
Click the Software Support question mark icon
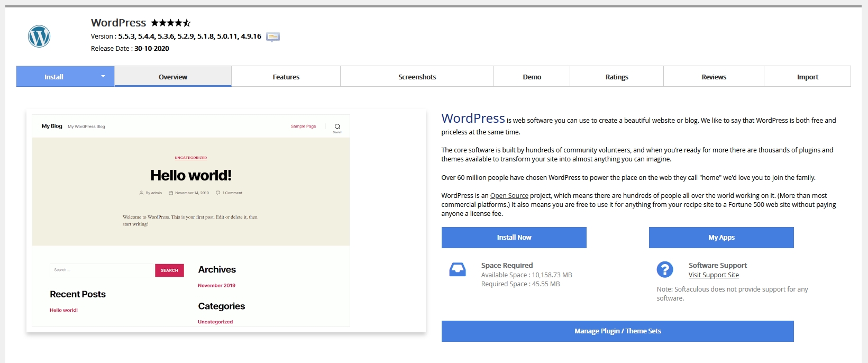tap(664, 270)
